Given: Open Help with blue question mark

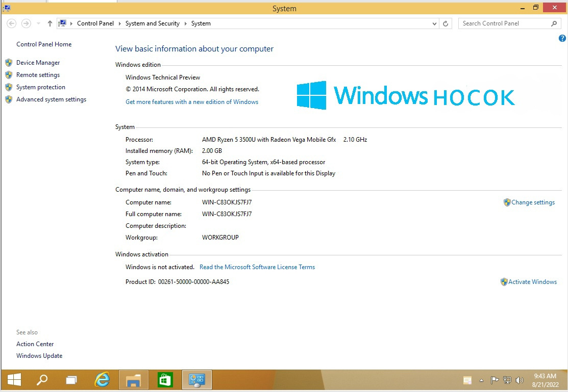Looking at the screenshot, I should (x=562, y=38).
